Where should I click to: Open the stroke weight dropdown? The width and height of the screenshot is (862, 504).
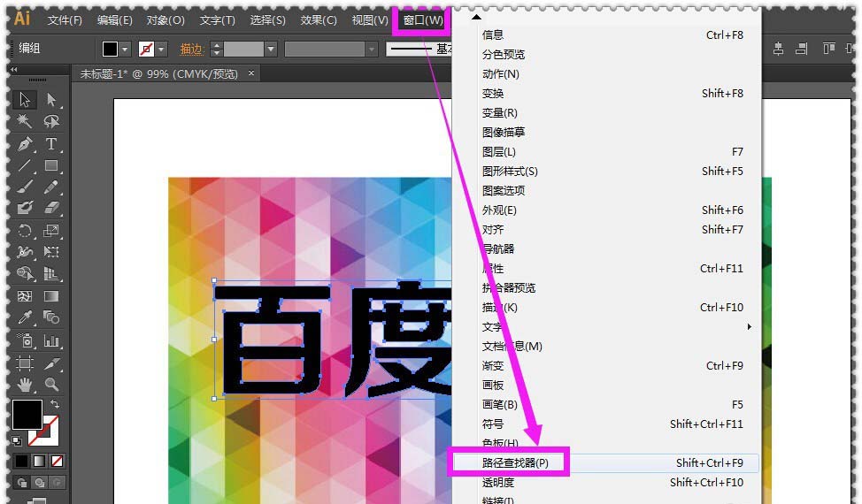tap(271, 49)
